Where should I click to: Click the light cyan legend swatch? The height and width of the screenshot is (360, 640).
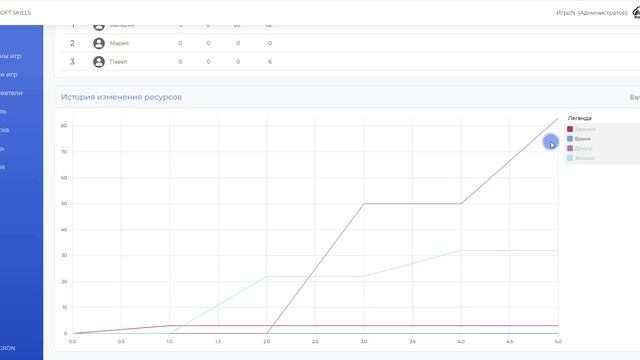pyautogui.click(x=570, y=158)
